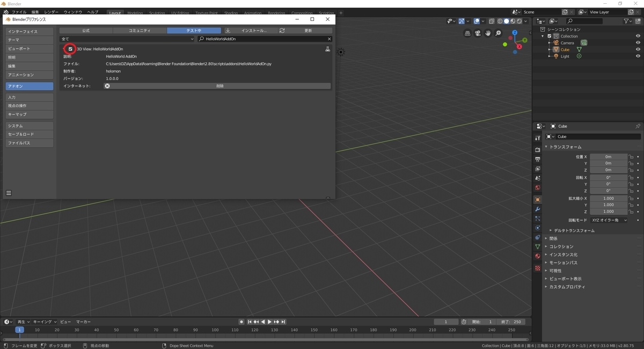The image size is (644, 349).
Task: Toggle camera view with the camera gizmo icon
Action: pyautogui.click(x=478, y=33)
